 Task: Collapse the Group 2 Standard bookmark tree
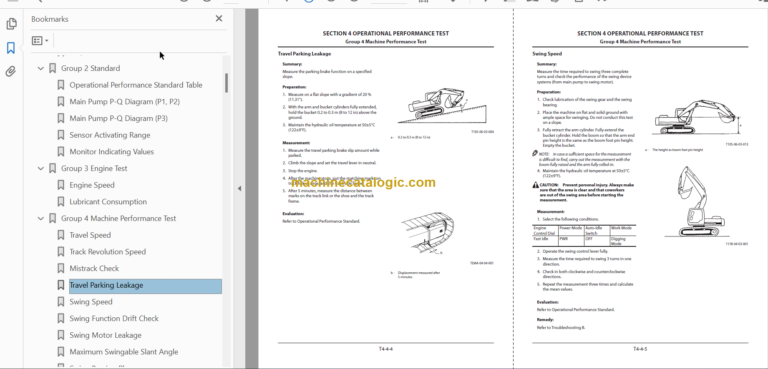41,69
